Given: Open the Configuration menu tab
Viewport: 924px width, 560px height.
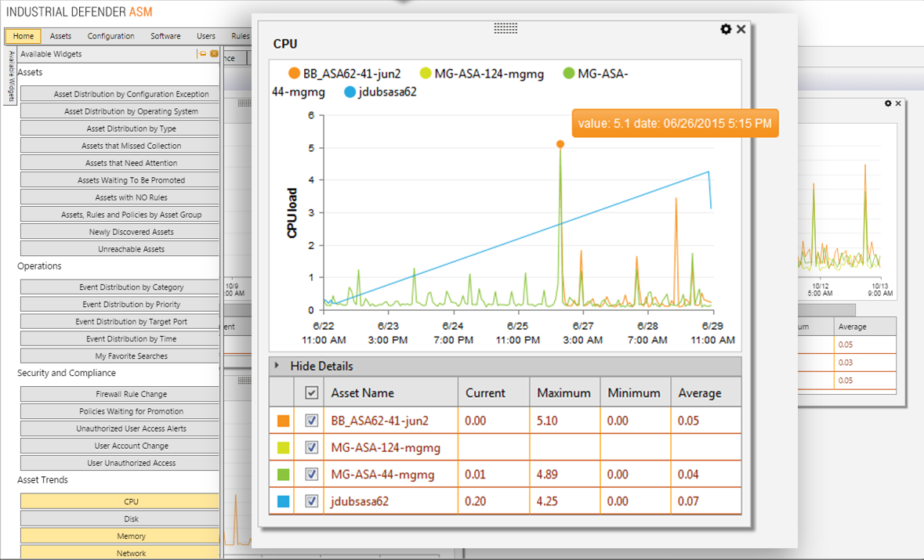Looking at the screenshot, I should point(111,36).
